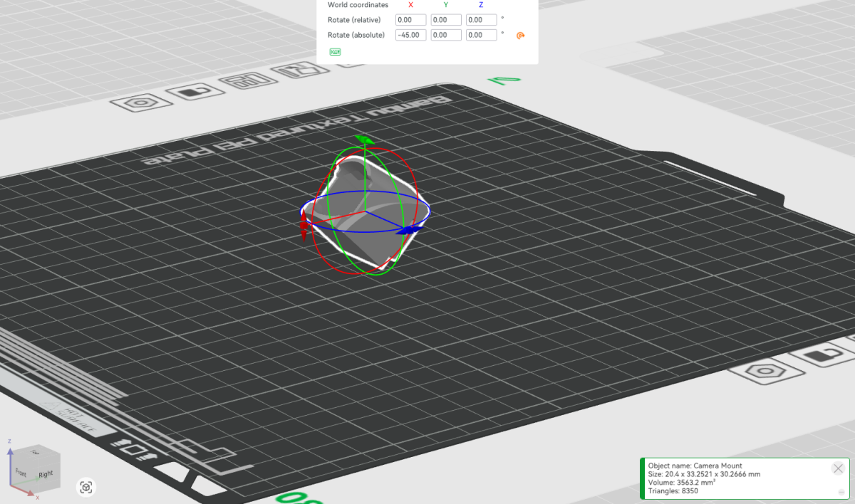Screen dimensions: 855x504
Task: Click the auto-arrange plate icon near top
Action: click(x=247, y=81)
